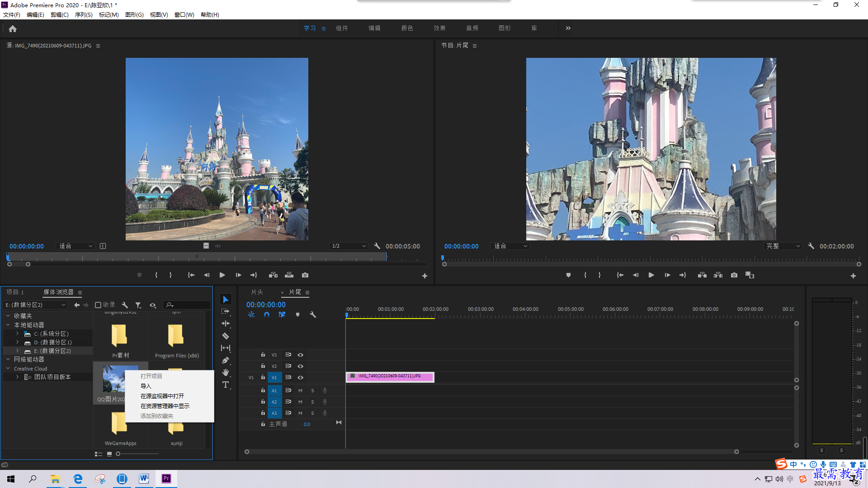The image size is (868, 488).
Task: Go to In point in source monitor
Action: 191,275
